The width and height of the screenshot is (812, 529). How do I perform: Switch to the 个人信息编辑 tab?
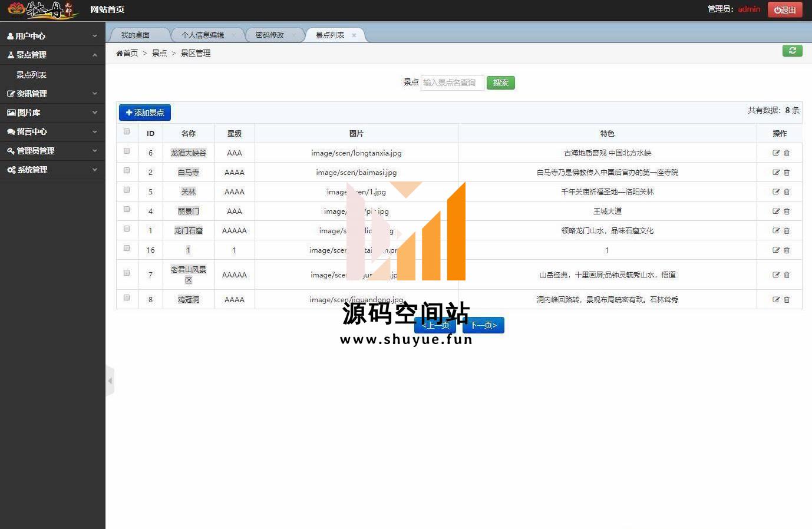coord(203,35)
